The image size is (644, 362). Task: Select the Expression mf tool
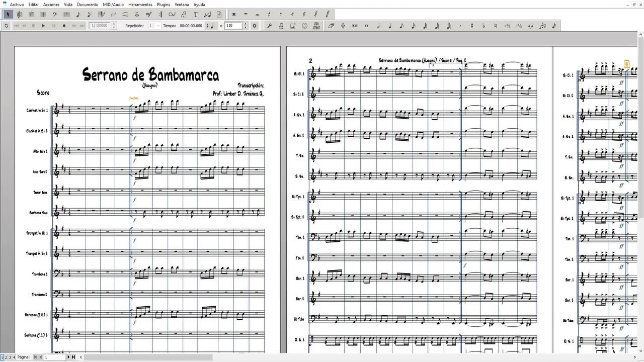click(149, 14)
